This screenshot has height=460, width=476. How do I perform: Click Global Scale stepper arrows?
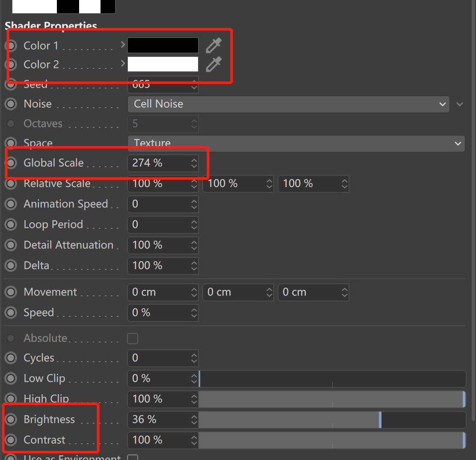click(x=194, y=163)
